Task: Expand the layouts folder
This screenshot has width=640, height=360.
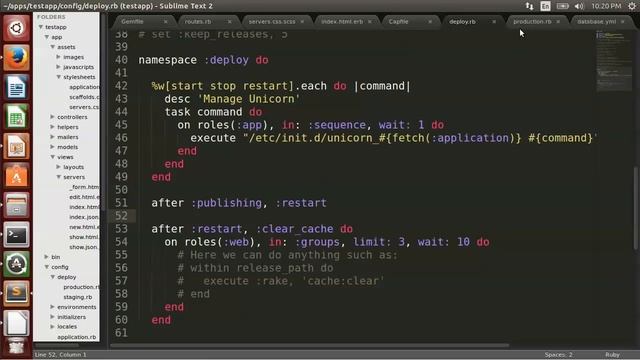Action: tap(58, 167)
